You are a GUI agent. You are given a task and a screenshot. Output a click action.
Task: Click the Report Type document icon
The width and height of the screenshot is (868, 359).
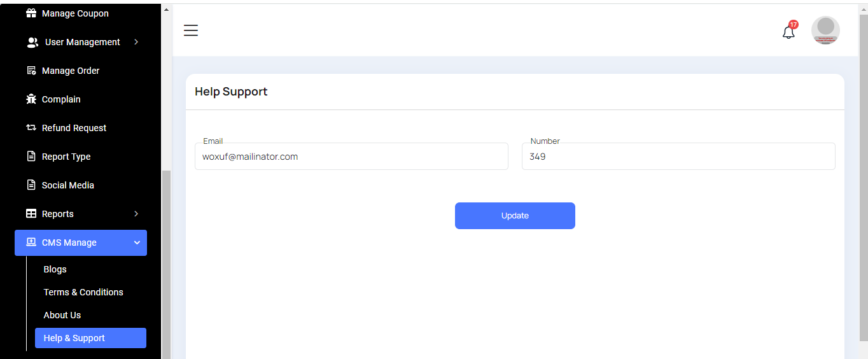click(31, 157)
